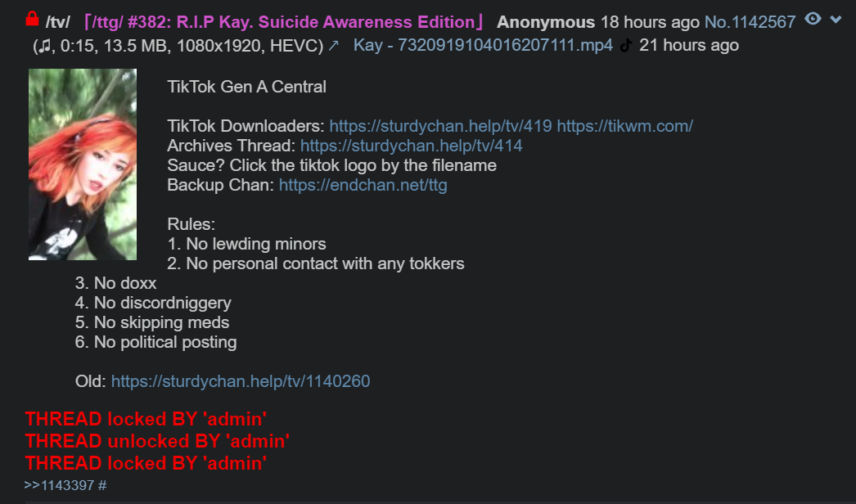
Task: Open the Kay mp4 filename link
Action: click(483, 45)
